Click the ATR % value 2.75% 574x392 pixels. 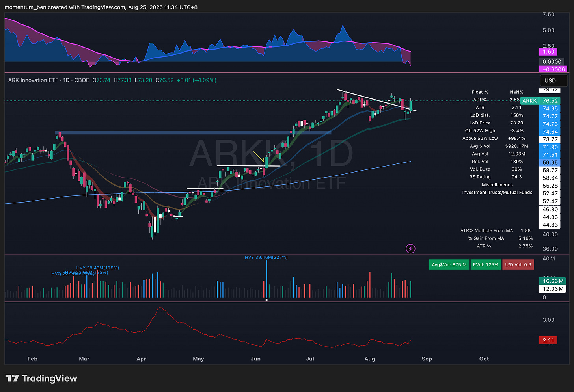526,246
